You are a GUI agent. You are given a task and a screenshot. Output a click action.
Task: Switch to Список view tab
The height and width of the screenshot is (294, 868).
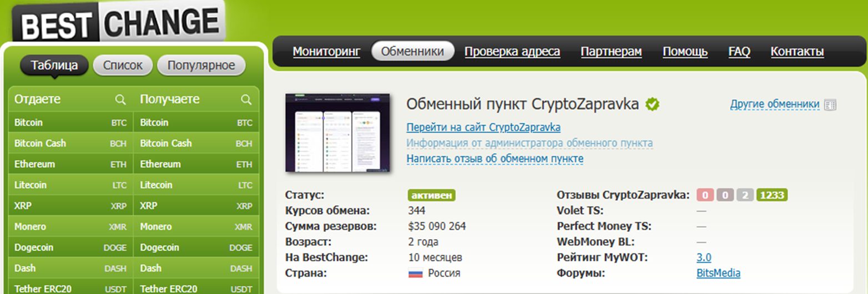(123, 65)
